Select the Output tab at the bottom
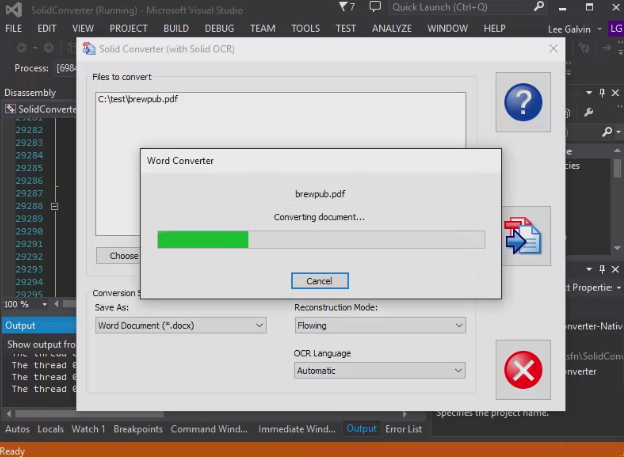 pyautogui.click(x=361, y=429)
